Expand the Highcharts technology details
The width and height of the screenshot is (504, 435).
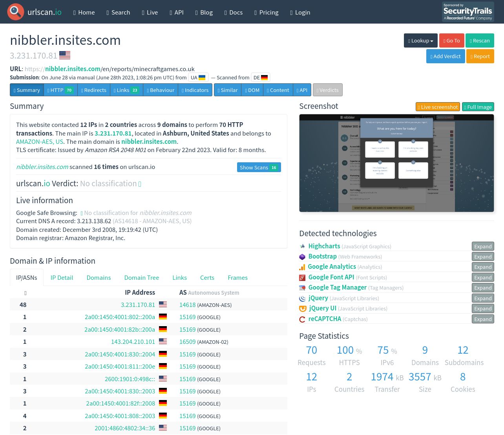click(483, 246)
